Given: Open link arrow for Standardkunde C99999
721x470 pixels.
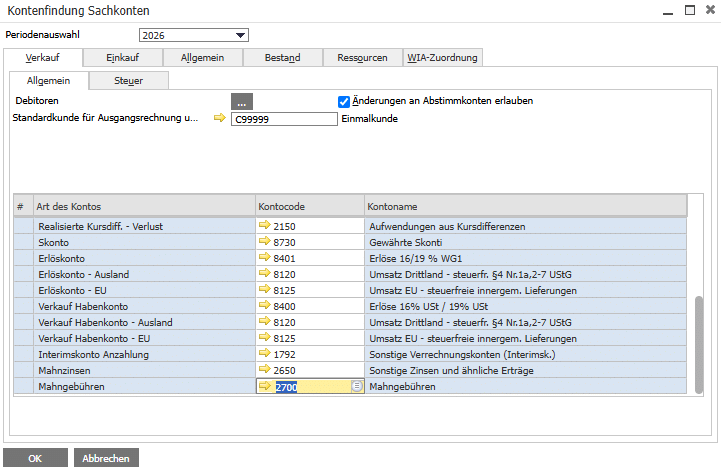Looking at the screenshot, I should 220,118.
